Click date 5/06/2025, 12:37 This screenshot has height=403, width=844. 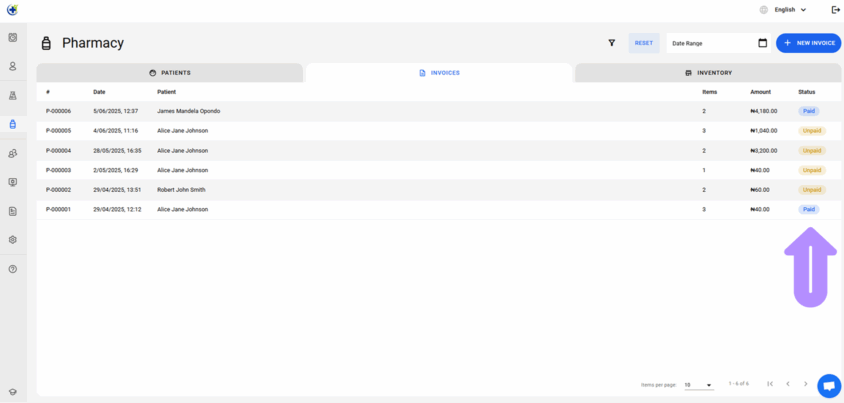(115, 111)
